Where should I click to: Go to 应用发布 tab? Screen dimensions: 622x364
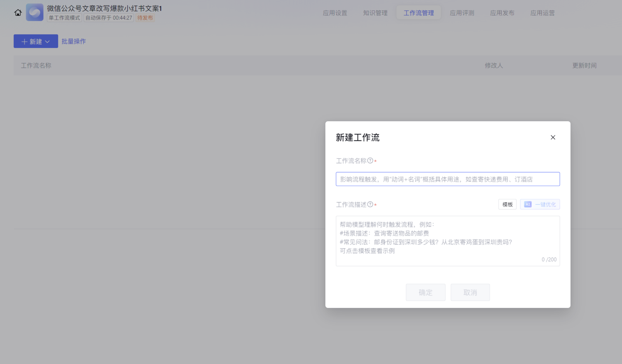tap(502, 13)
